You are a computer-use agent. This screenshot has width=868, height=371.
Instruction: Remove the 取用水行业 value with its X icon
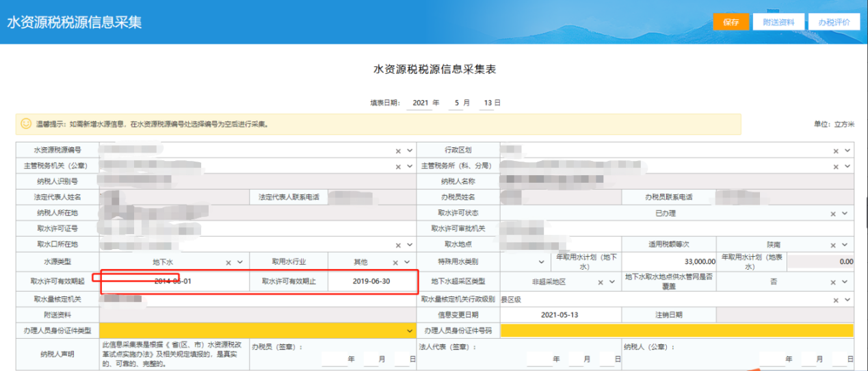pyautogui.click(x=395, y=262)
